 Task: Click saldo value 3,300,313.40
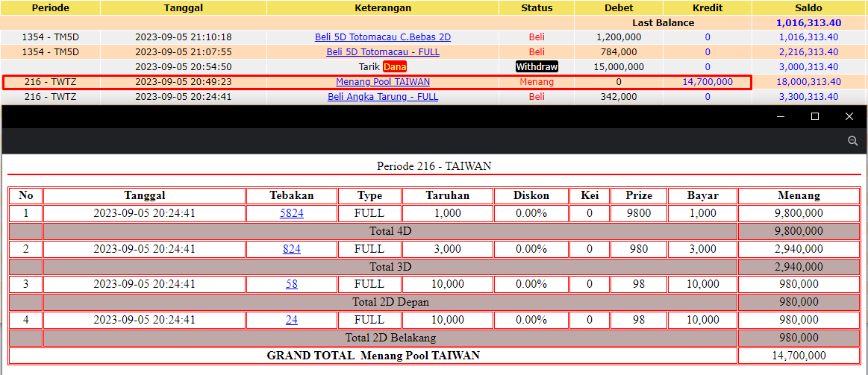[808, 97]
